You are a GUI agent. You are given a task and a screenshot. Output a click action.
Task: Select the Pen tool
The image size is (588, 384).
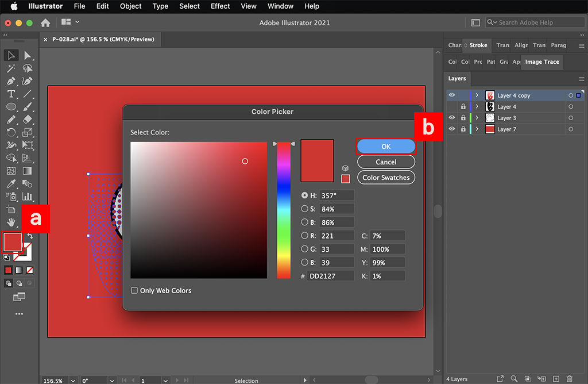tap(11, 81)
